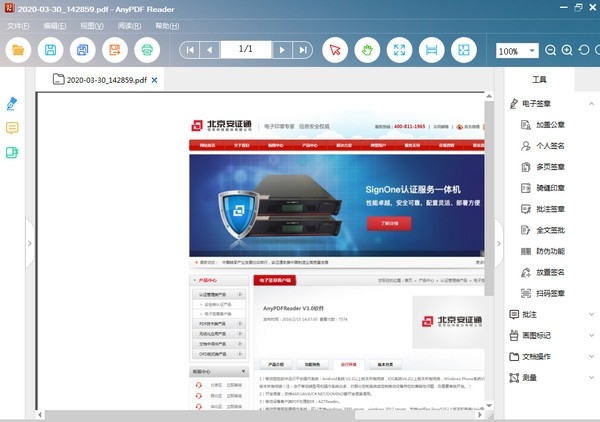Select 骑缝印章 cross-page seal tool
This screenshot has width=600, height=422.
(543, 188)
